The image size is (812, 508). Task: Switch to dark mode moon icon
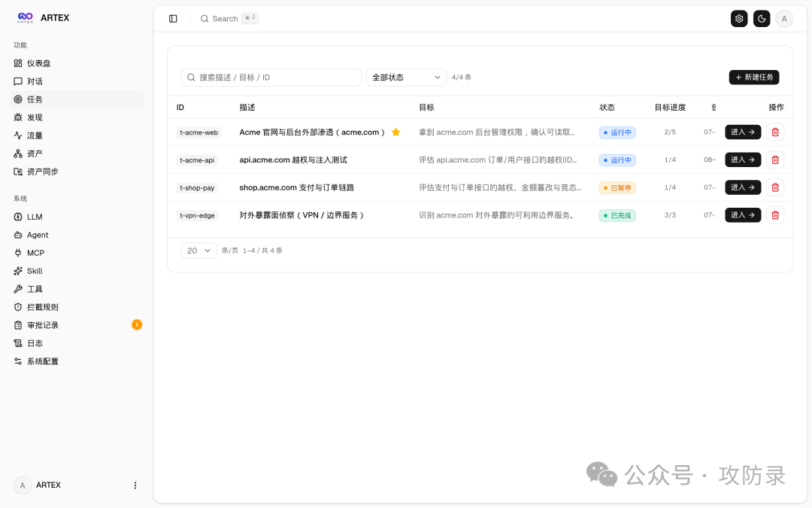click(x=761, y=19)
